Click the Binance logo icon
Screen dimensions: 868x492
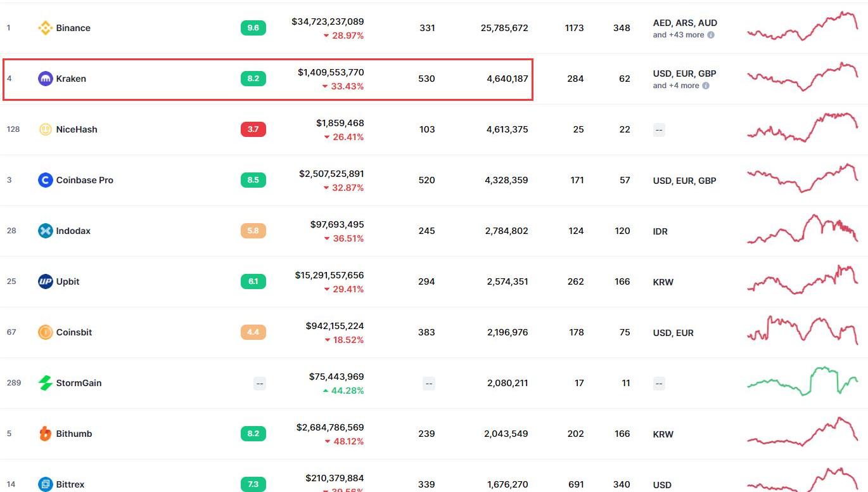coord(45,28)
